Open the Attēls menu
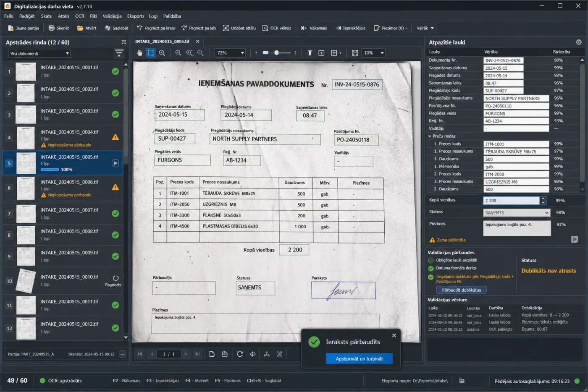The image size is (588, 392). coord(63,16)
